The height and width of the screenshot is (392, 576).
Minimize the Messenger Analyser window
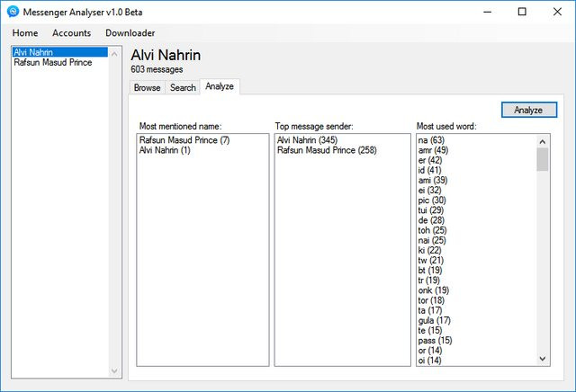click(488, 12)
